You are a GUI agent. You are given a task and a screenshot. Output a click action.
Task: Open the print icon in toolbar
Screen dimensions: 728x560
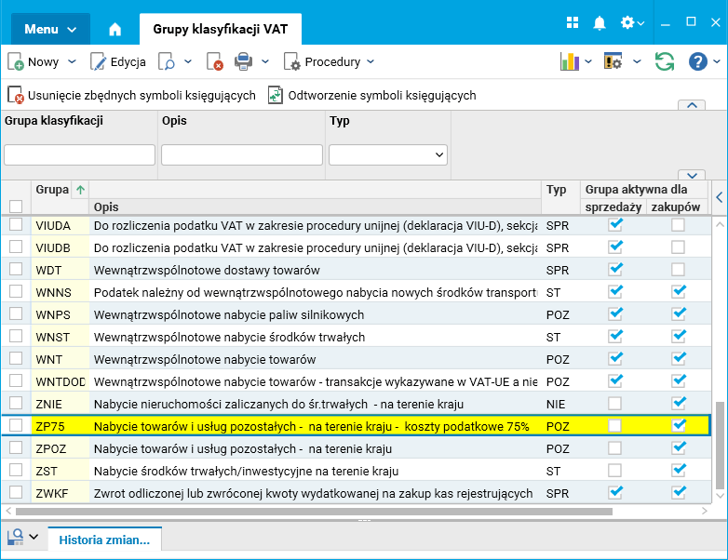(243, 62)
